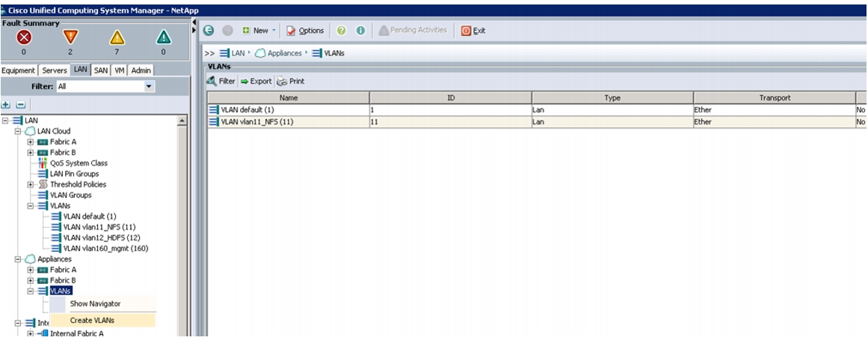Click the navigation tree scrollbar up arrow

click(182, 120)
